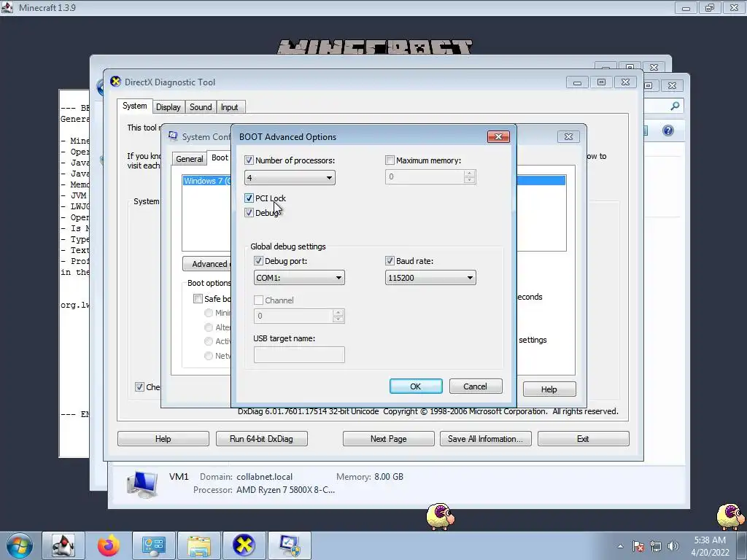Click the USB target name field

click(x=299, y=355)
